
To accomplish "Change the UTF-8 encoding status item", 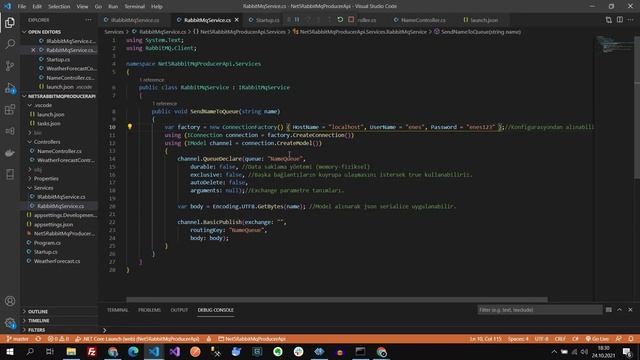I will click(542, 339).
